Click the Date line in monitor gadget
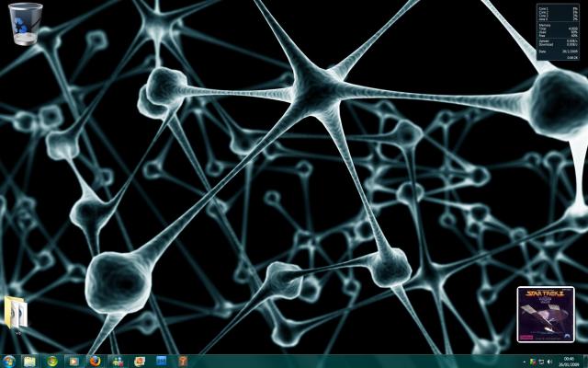The width and height of the screenshot is (588, 368). pos(559,52)
